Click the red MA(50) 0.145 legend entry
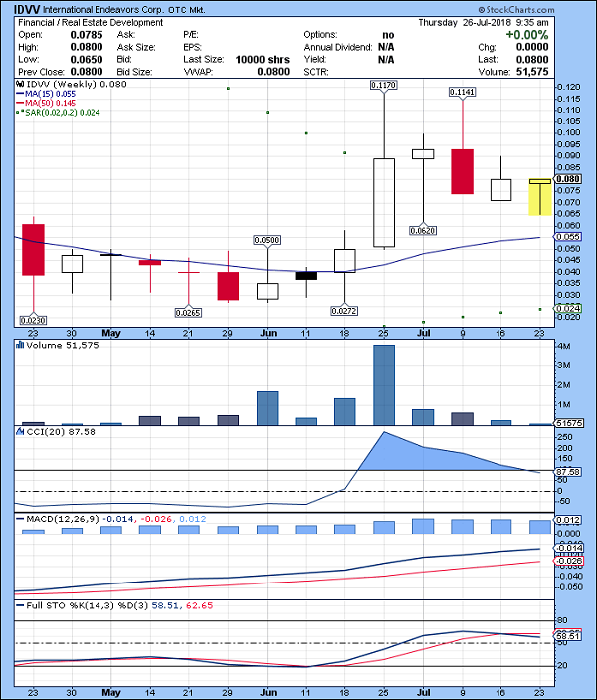 pos(46,104)
